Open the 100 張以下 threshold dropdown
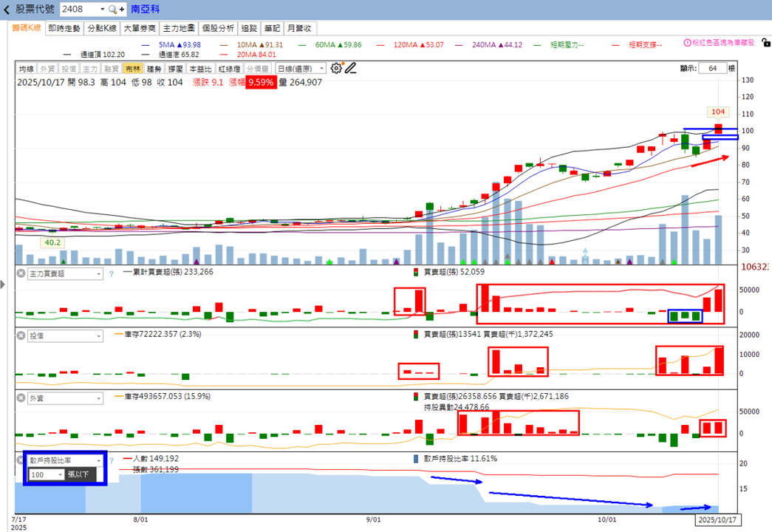The height and width of the screenshot is (532, 772). pos(47,475)
